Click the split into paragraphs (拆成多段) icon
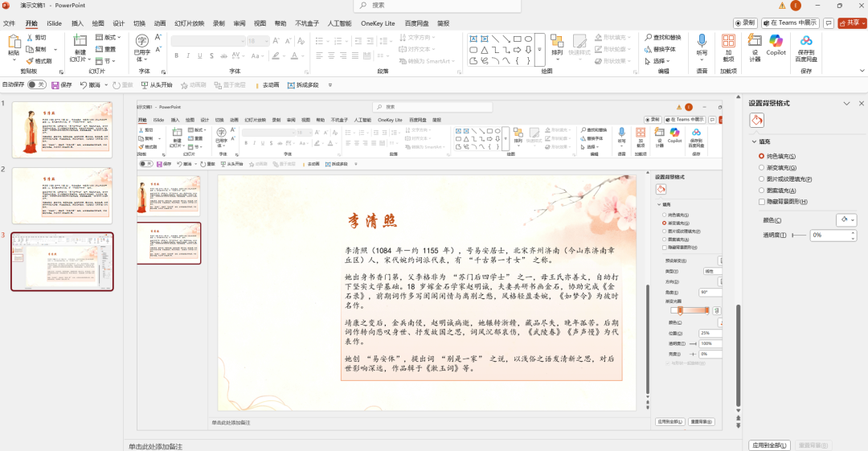Viewport: 868px width, 451px height. point(291,84)
